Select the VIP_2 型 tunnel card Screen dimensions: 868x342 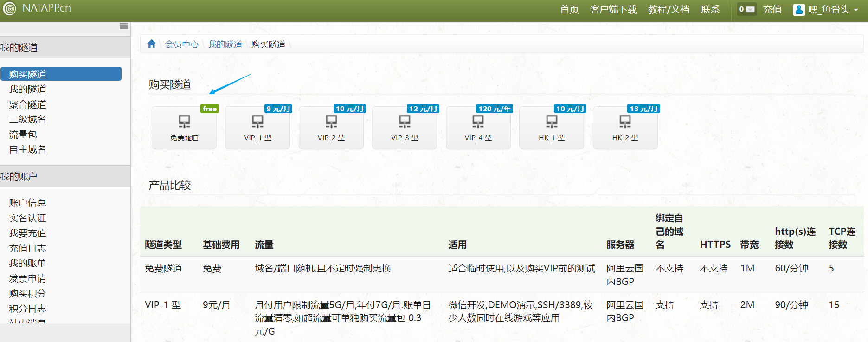coord(331,128)
